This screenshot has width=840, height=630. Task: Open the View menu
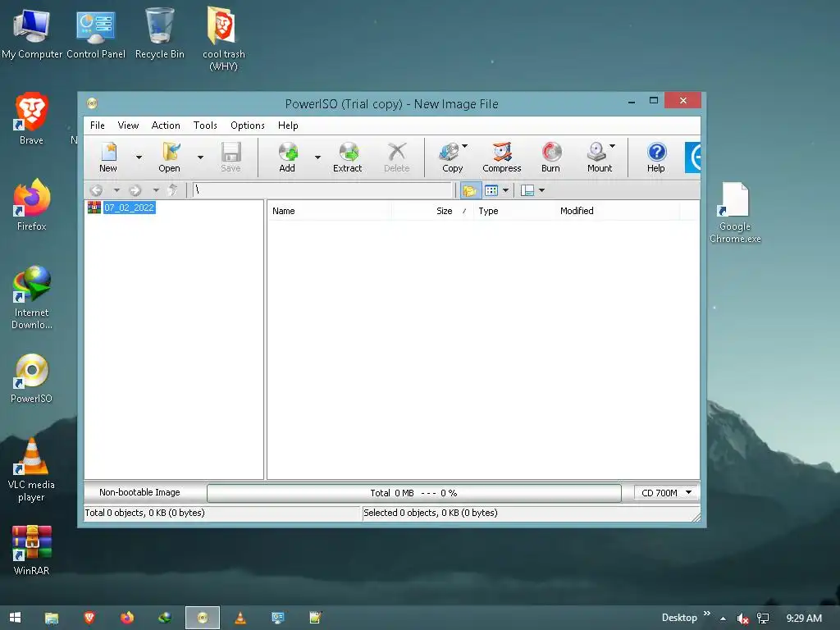click(x=128, y=126)
